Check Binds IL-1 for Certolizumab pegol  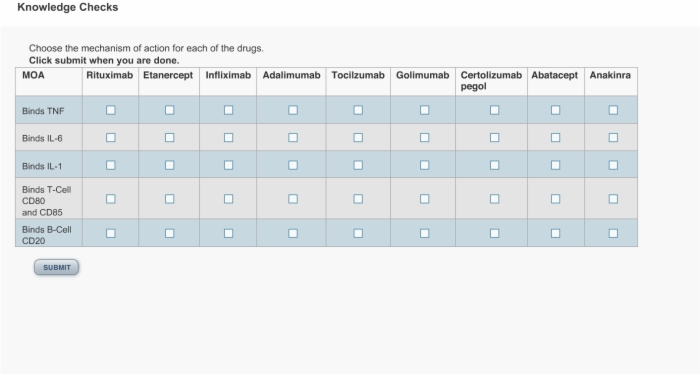coord(494,165)
